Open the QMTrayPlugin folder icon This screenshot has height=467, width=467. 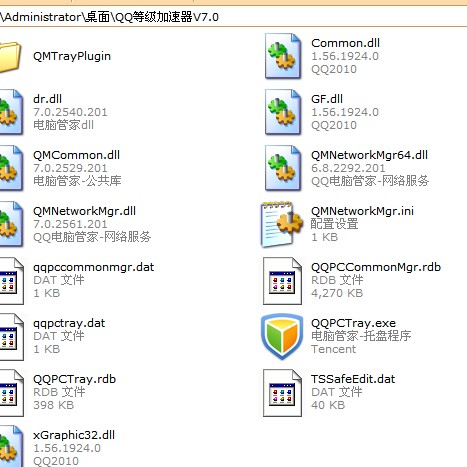point(10,57)
